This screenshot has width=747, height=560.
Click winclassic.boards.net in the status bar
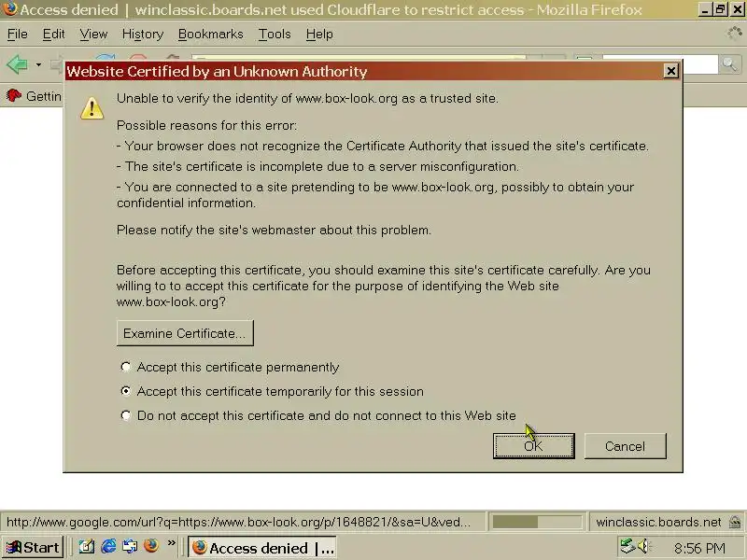click(658, 522)
